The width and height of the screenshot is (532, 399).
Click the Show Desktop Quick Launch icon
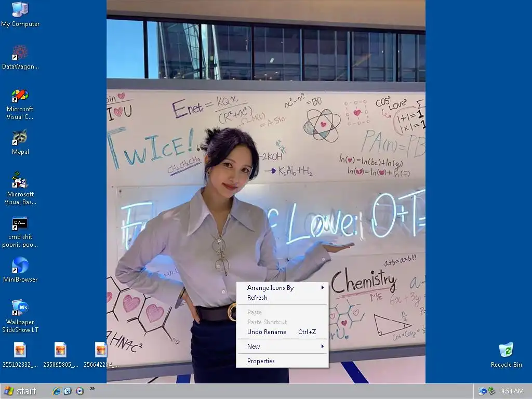click(x=68, y=391)
